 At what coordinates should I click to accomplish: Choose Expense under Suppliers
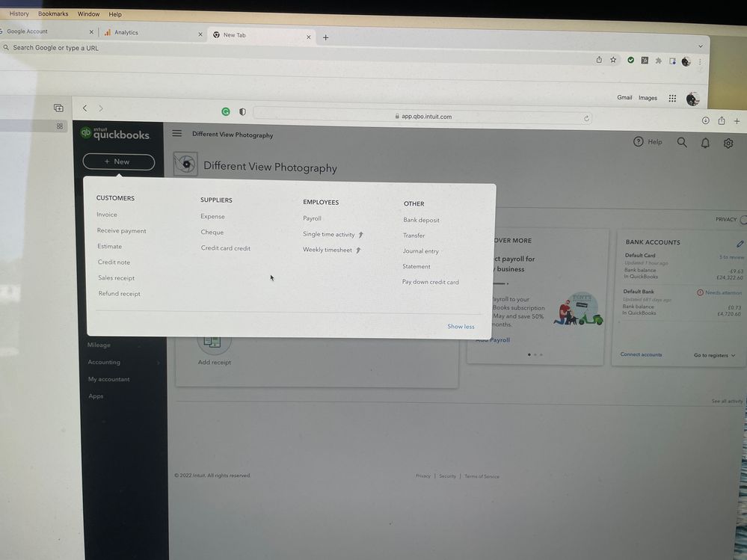(212, 216)
